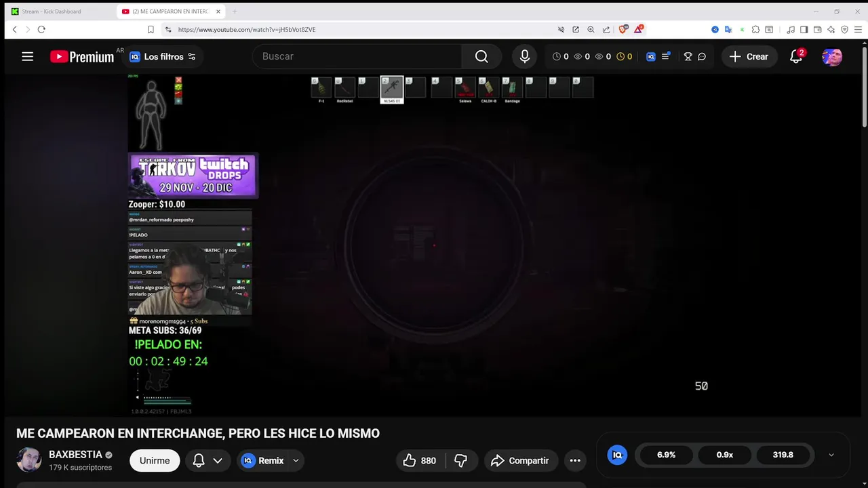Dislike the video
Image resolution: width=868 pixels, height=488 pixels.
pyautogui.click(x=460, y=461)
